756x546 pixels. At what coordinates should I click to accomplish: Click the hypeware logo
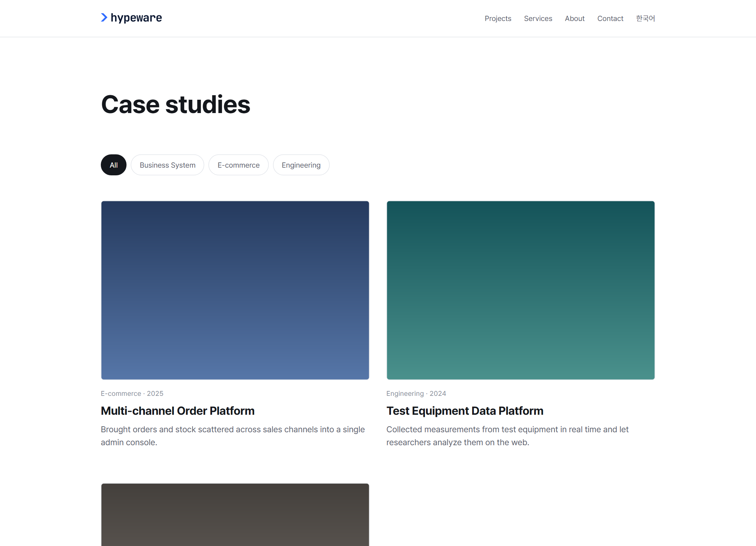tap(131, 18)
